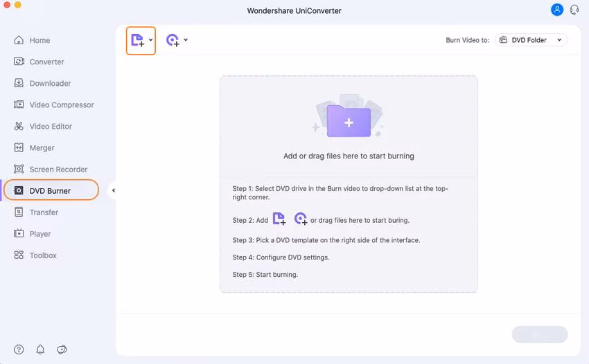This screenshot has width=589, height=364.
Task: Click the Downloader tray icon
Action: tap(19, 83)
